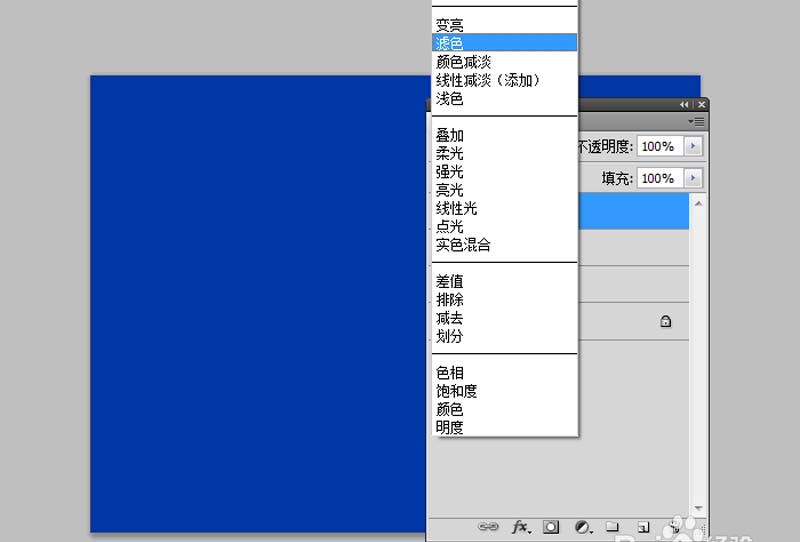
Task: Click the layer list scrollbar up arrow
Action: tap(698, 204)
